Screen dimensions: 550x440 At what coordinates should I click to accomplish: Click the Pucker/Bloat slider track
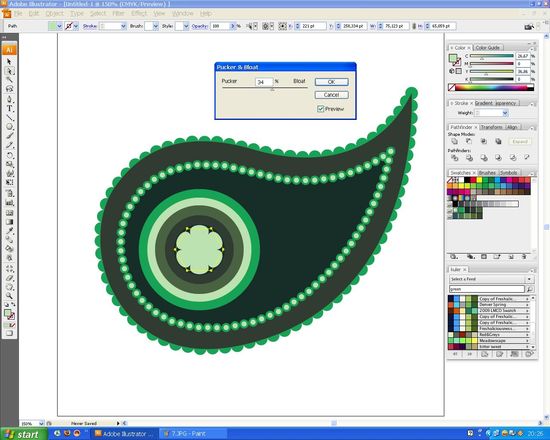coord(265,88)
